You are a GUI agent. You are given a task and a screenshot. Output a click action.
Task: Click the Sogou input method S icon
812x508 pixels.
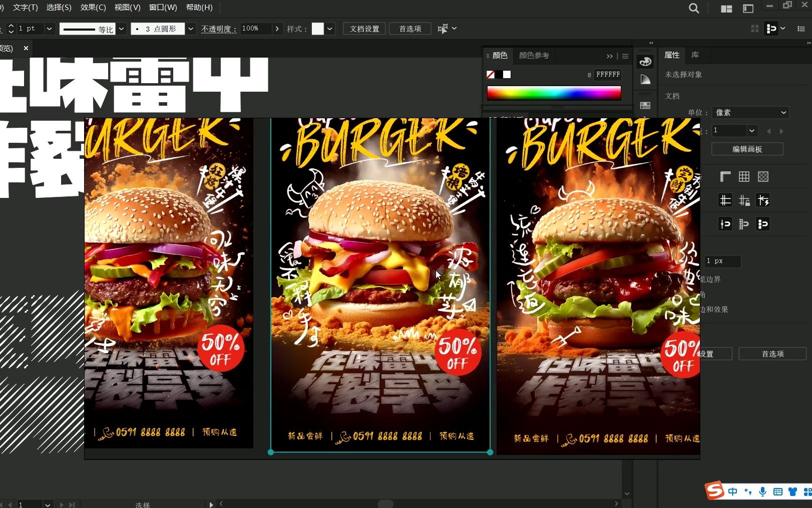click(x=715, y=491)
